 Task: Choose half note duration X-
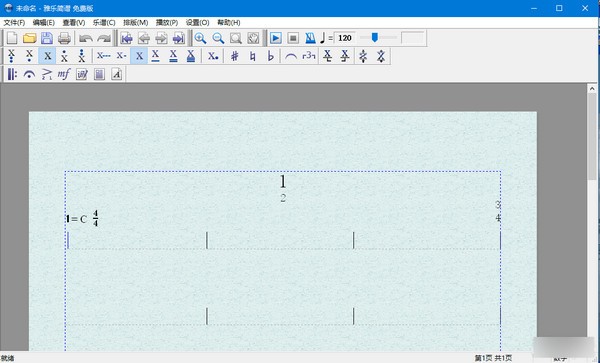(121, 56)
